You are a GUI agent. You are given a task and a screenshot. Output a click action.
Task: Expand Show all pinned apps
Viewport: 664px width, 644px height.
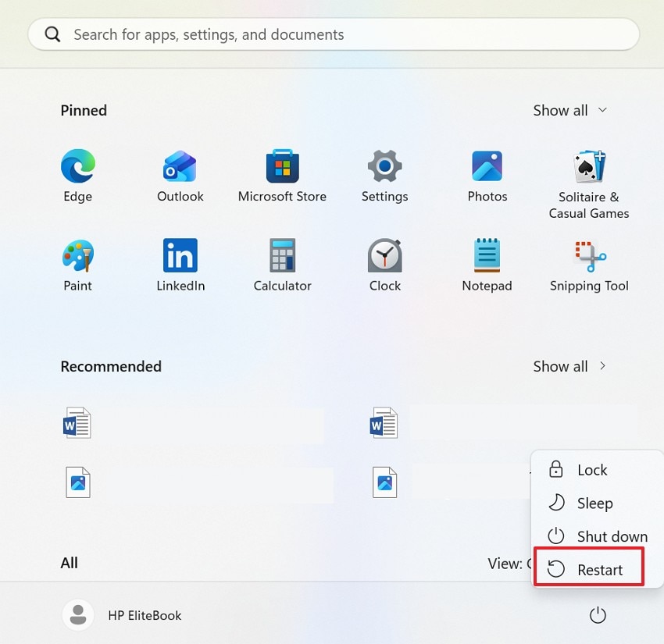click(x=570, y=110)
